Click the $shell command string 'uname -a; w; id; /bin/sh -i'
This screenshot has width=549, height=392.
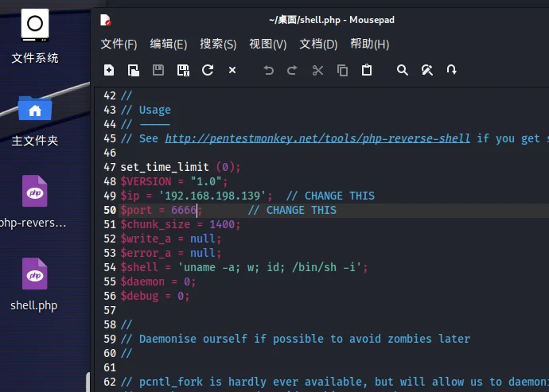(x=270, y=267)
